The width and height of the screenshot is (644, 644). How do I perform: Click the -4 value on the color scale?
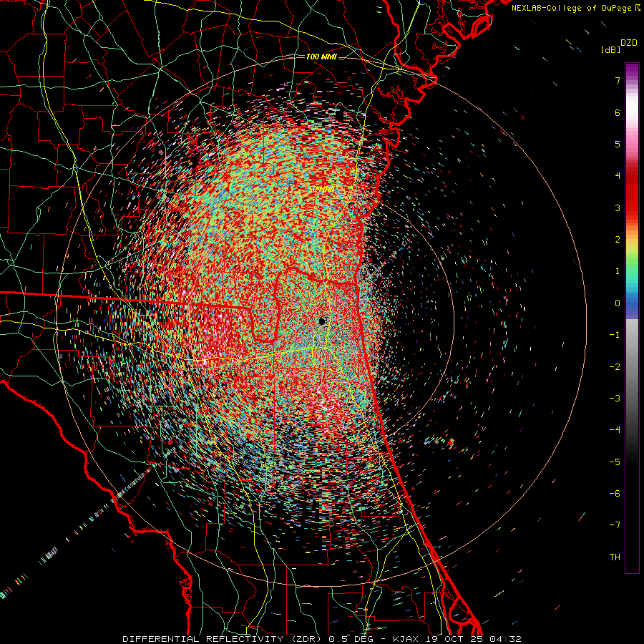615,430
